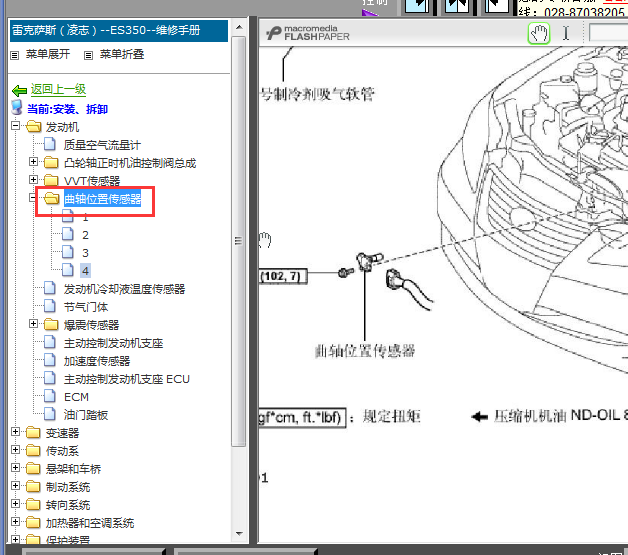Click the 发动机 folder icon
Viewport: 628px width, 555px height.
pos(34,127)
